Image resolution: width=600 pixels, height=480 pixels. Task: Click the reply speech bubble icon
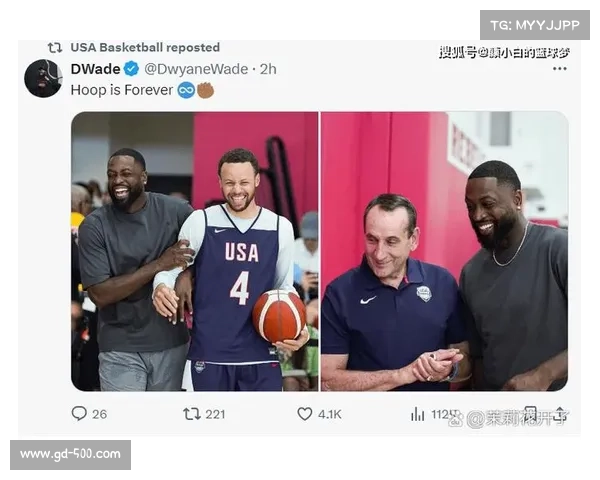pos(79,414)
